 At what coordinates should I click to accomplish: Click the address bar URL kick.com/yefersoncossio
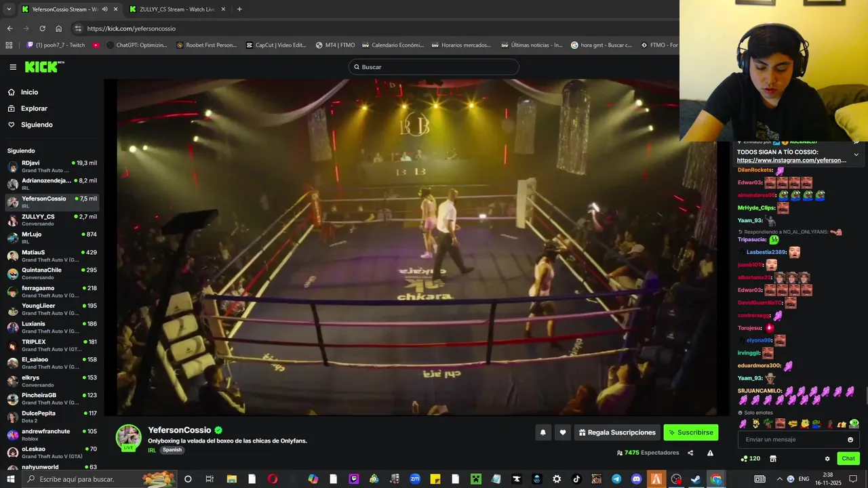[132, 28]
